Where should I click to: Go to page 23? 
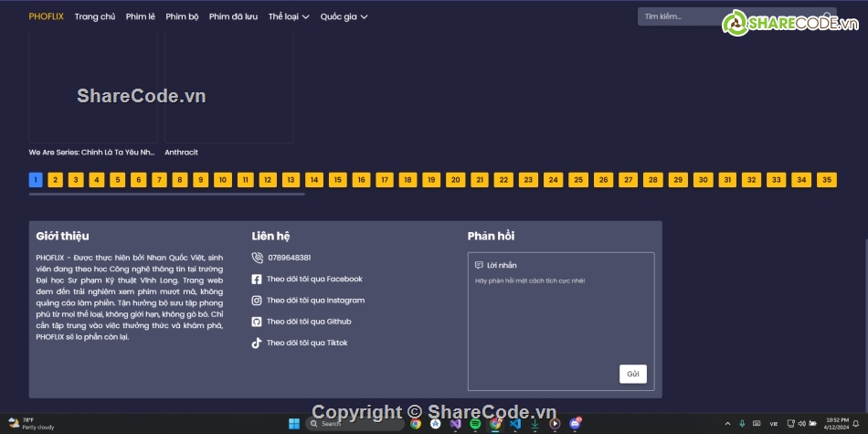[528, 180]
